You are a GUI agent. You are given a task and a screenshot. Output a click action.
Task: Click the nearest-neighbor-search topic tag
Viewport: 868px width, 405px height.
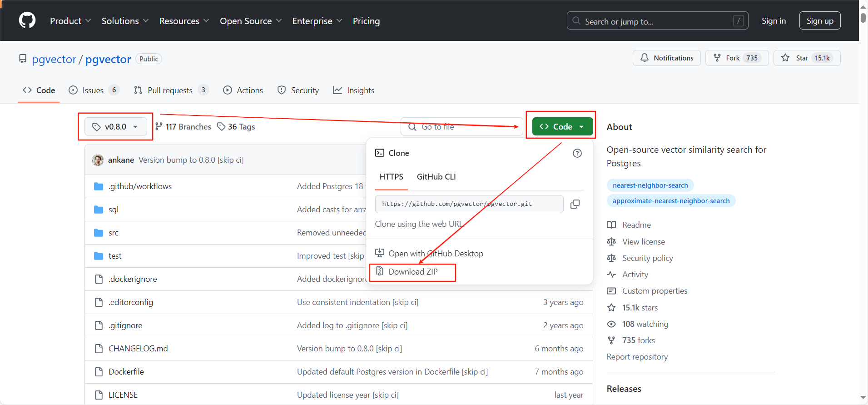650,185
